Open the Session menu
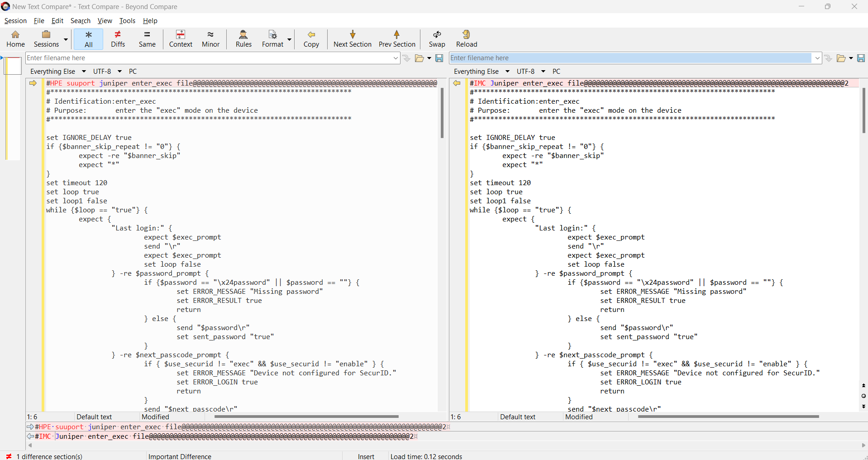 point(15,21)
